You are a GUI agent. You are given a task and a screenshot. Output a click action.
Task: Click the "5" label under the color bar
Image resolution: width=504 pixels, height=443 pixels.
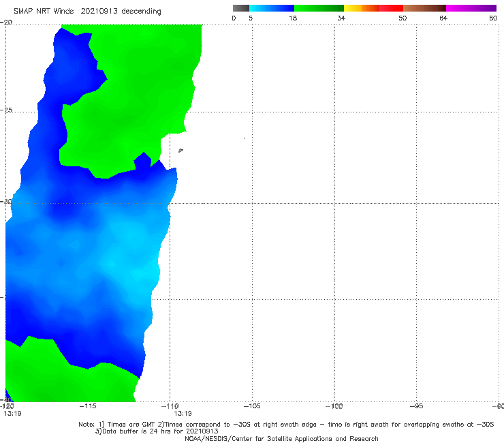(251, 18)
